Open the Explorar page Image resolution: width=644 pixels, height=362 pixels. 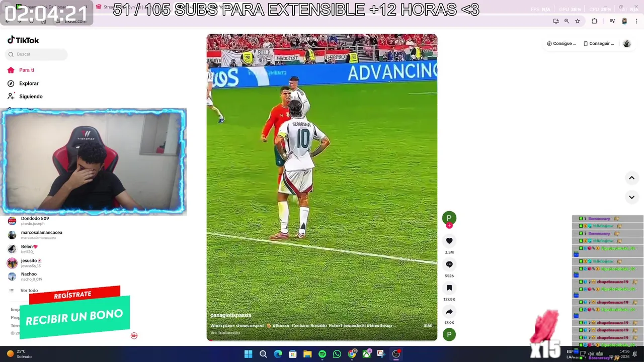coord(23,83)
